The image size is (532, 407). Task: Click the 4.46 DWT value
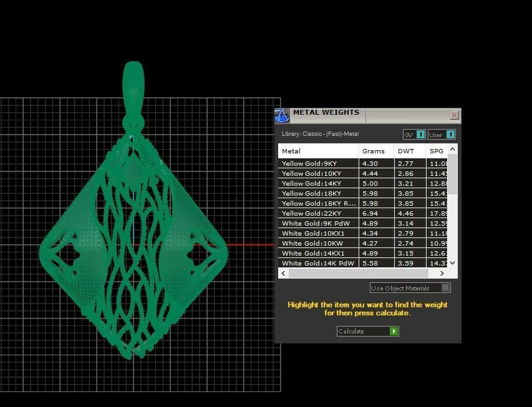tap(405, 213)
